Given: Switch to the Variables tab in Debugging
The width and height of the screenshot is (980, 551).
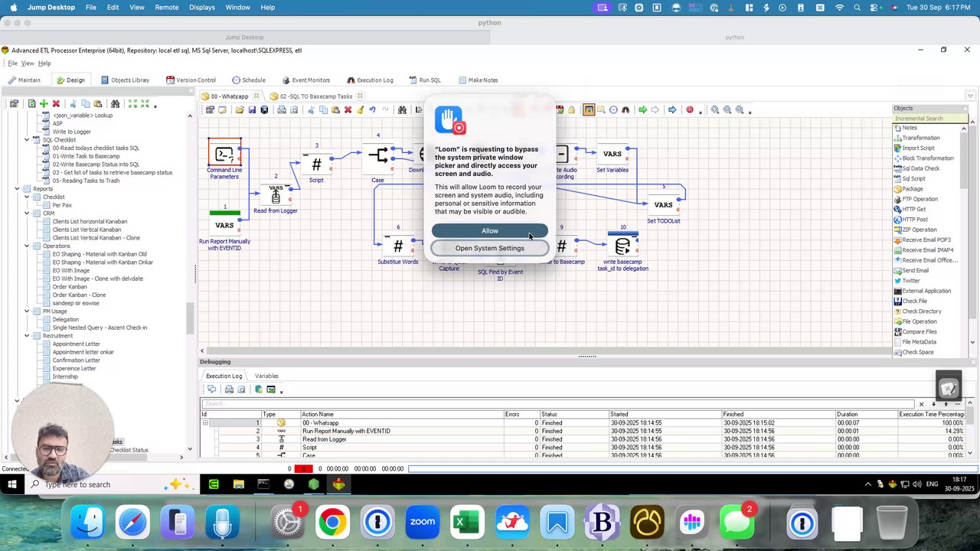Looking at the screenshot, I should pyautogui.click(x=266, y=376).
